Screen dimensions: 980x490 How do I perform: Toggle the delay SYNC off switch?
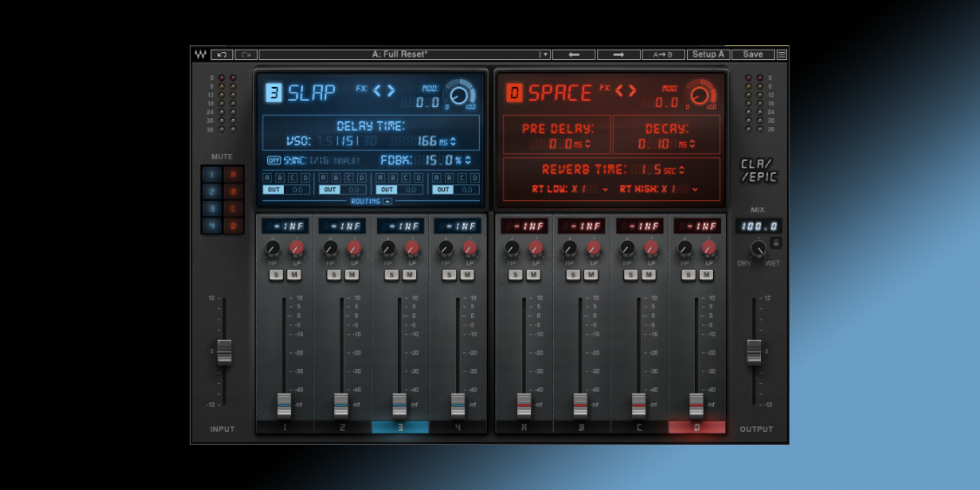click(273, 160)
